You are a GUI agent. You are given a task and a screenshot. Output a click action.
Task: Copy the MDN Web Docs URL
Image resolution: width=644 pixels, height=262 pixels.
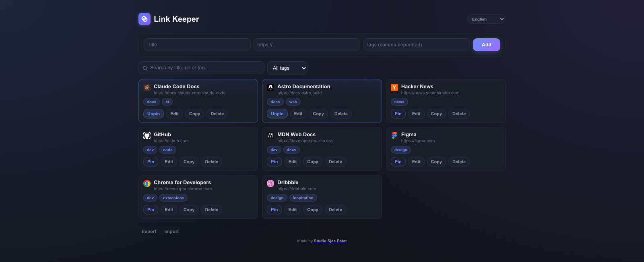[313, 162]
